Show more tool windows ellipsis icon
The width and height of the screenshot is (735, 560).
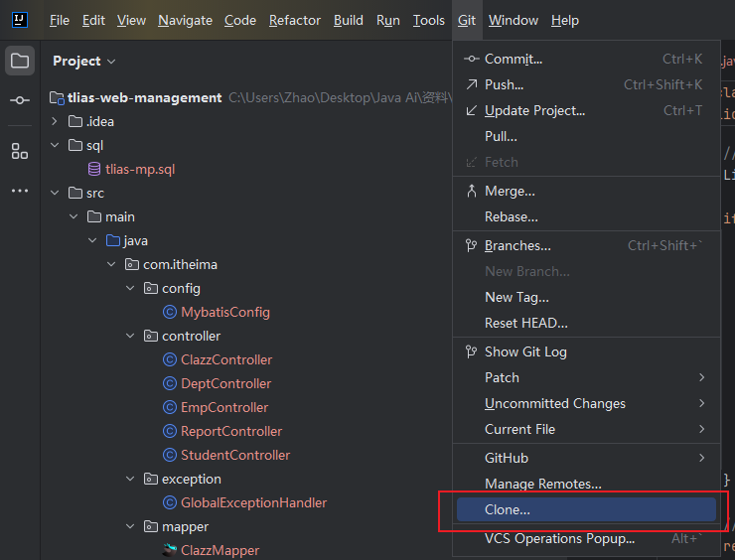[x=20, y=191]
